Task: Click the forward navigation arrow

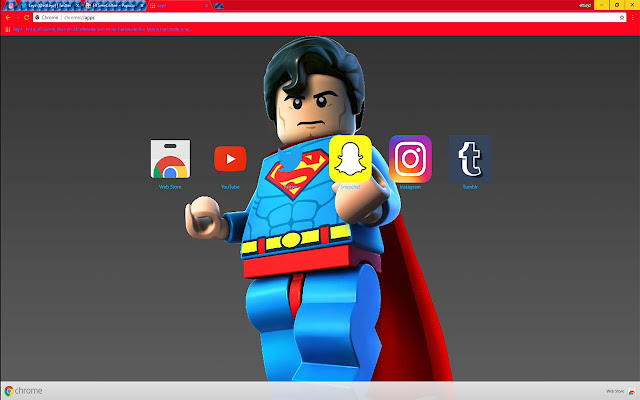Action: (x=17, y=18)
